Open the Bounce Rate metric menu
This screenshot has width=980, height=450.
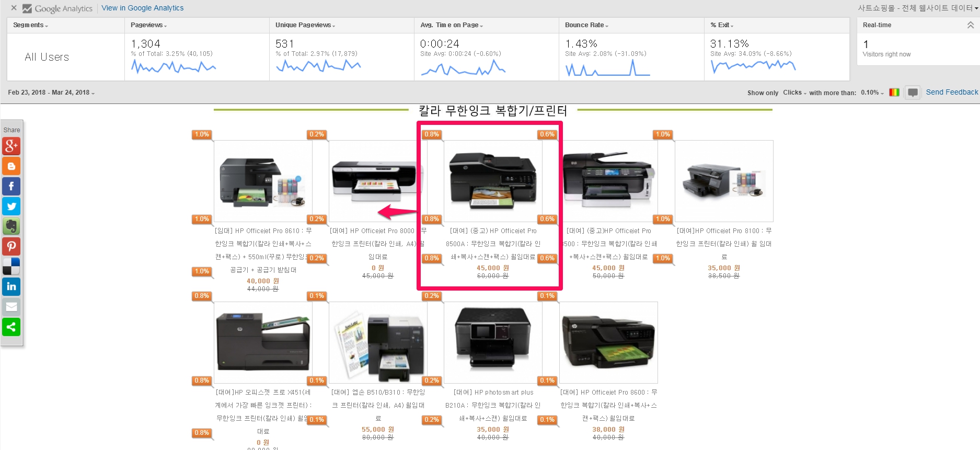pos(586,25)
